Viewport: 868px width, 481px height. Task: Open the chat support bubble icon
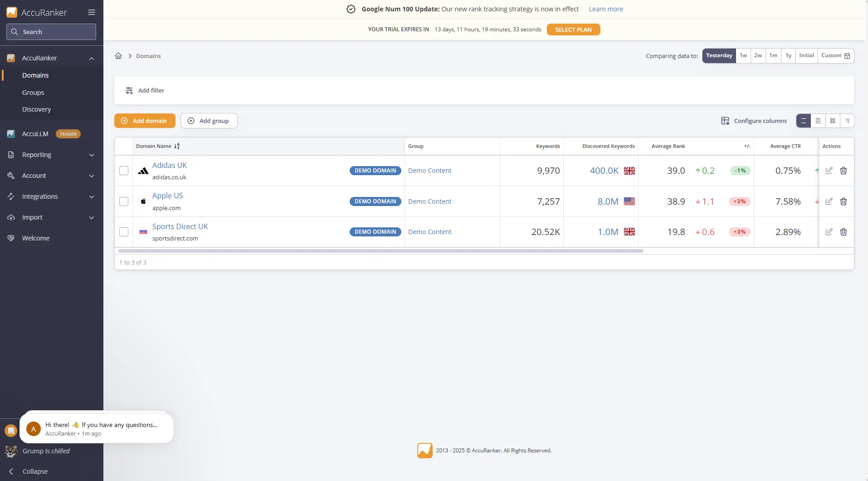tap(11, 430)
